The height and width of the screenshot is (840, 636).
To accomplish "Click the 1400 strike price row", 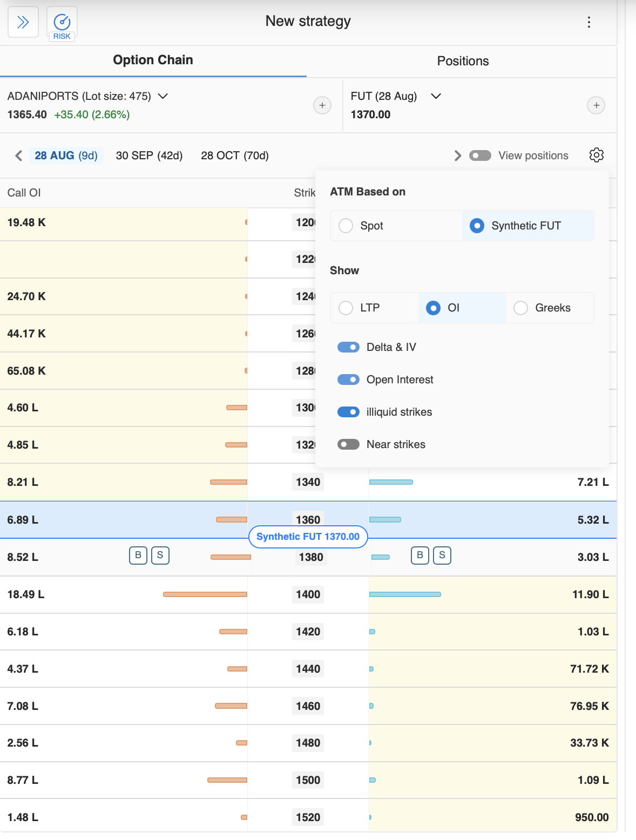I will (308, 594).
